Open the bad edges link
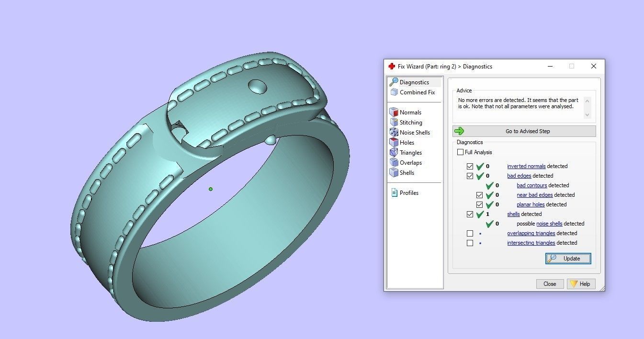This screenshot has width=644, height=339. (519, 176)
